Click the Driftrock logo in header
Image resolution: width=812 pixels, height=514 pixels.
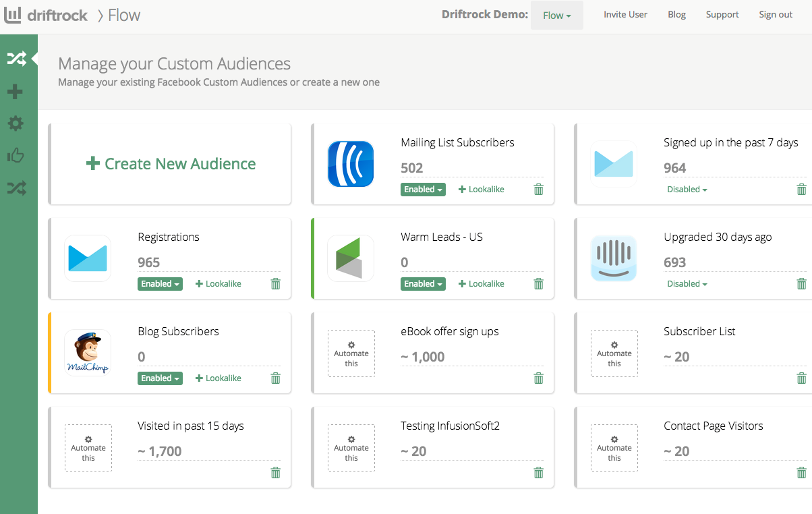point(46,15)
